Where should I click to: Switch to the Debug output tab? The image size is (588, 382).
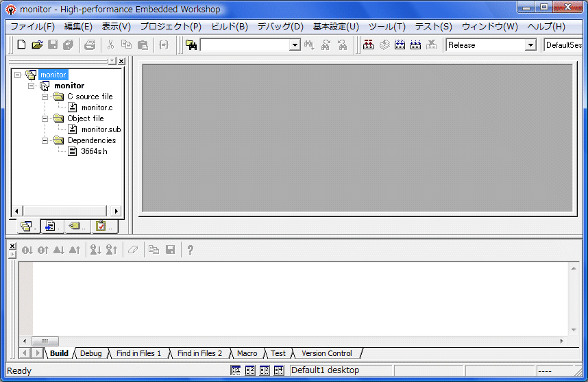pos(90,353)
